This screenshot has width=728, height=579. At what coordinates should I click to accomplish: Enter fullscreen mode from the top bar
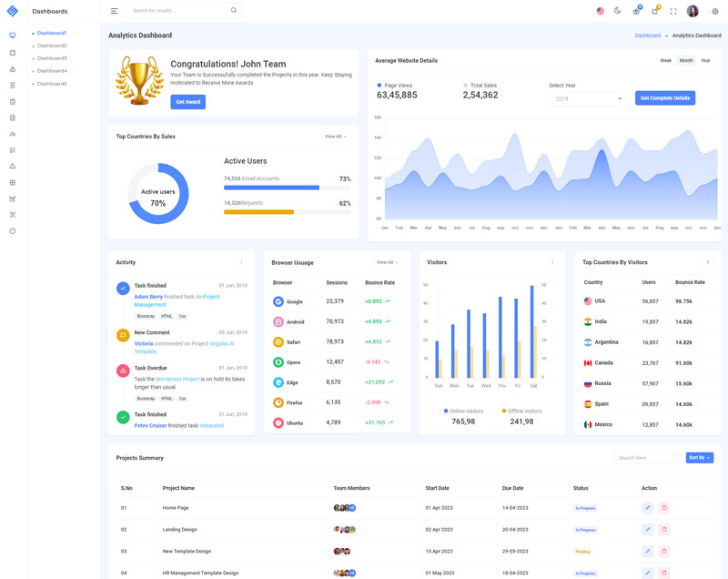coord(673,11)
